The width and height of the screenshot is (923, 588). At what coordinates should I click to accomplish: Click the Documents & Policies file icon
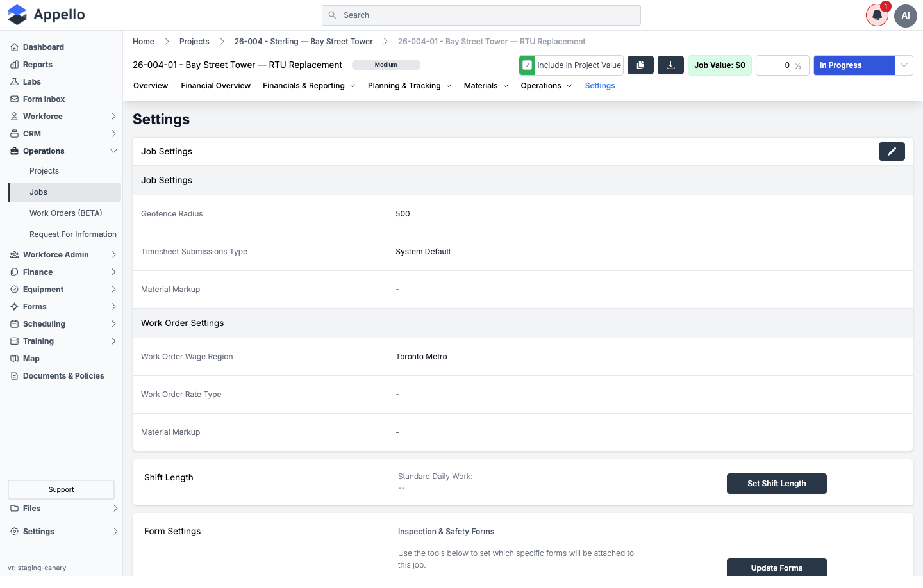click(x=14, y=376)
